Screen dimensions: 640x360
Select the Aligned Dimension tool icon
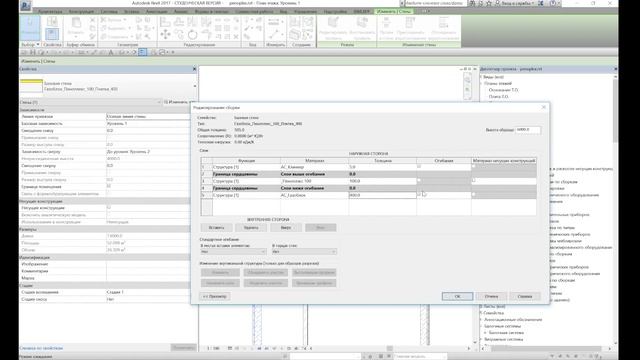point(274,35)
